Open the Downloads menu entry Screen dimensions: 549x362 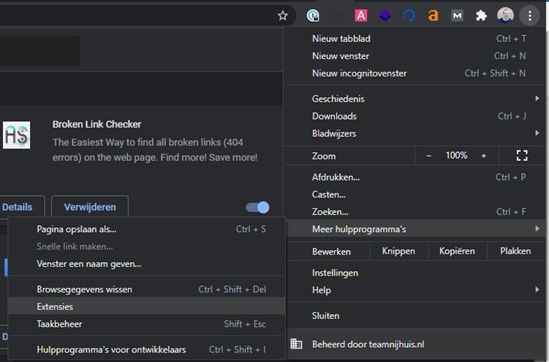[x=416, y=116]
